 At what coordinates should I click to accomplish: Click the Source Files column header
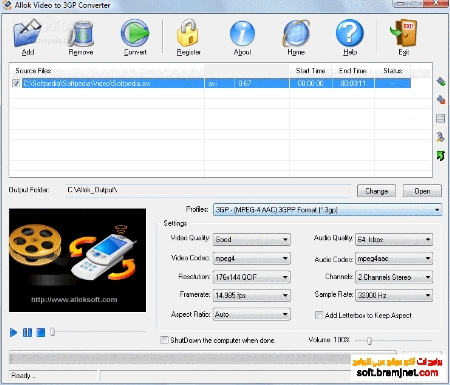107,71
